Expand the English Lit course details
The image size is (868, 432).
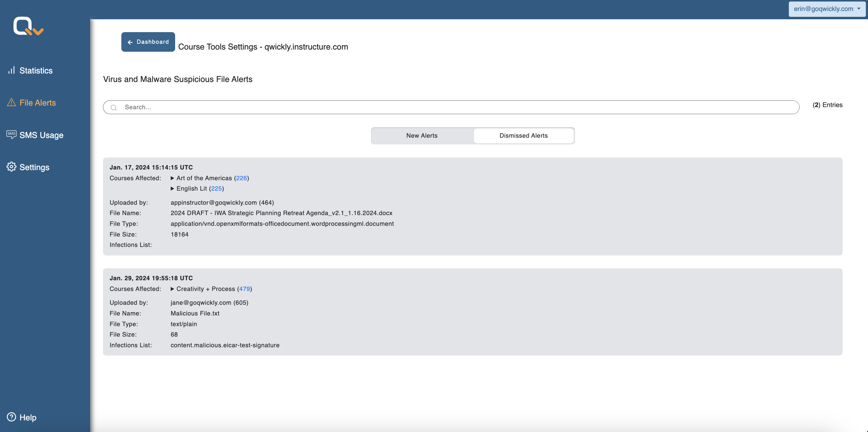(172, 188)
